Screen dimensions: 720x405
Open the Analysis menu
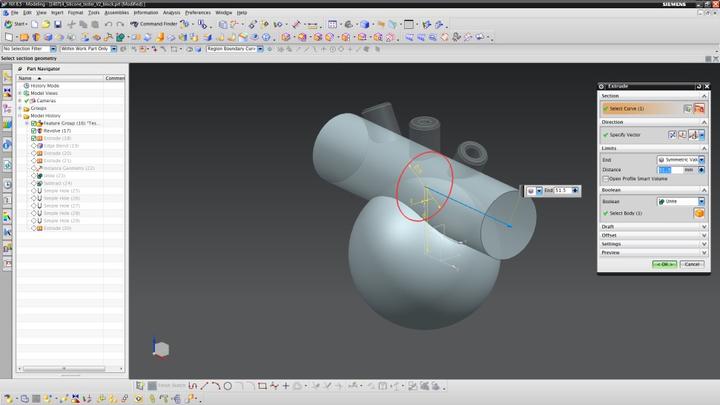[x=171, y=12]
